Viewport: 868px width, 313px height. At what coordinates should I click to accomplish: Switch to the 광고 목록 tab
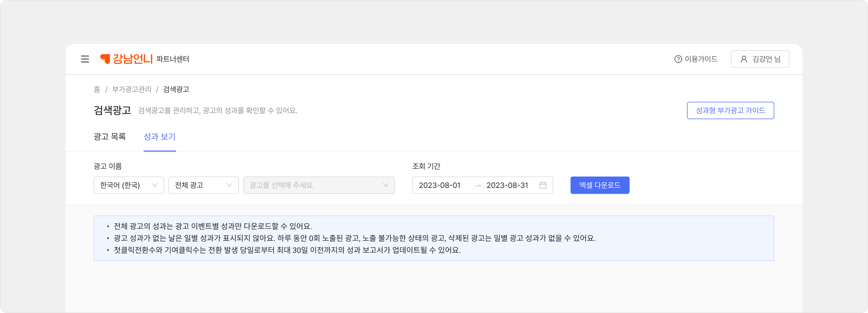[109, 136]
